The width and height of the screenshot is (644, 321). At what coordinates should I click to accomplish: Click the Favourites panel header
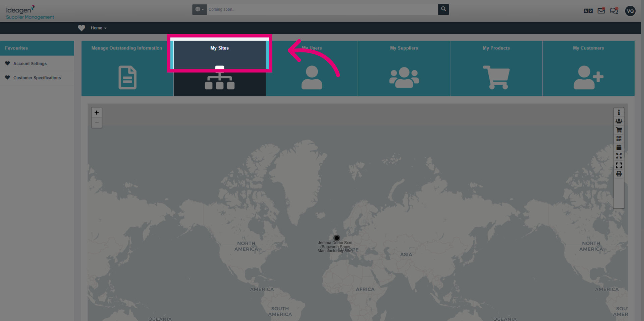pyautogui.click(x=37, y=48)
